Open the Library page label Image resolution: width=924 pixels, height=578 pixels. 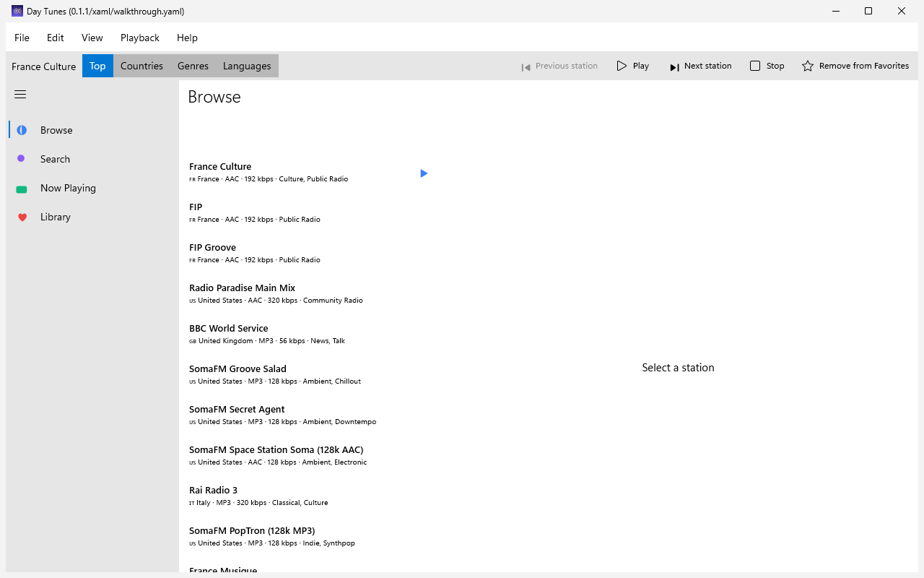56,217
